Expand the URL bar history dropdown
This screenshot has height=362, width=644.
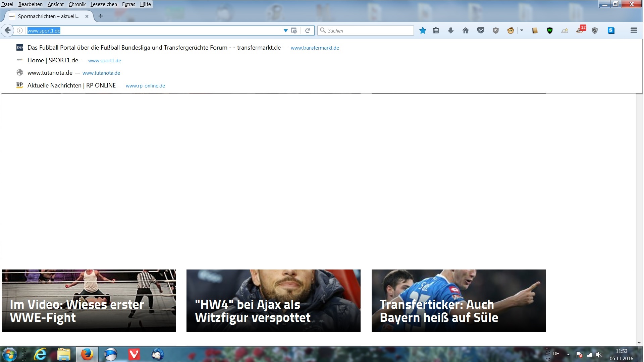pos(285,31)
